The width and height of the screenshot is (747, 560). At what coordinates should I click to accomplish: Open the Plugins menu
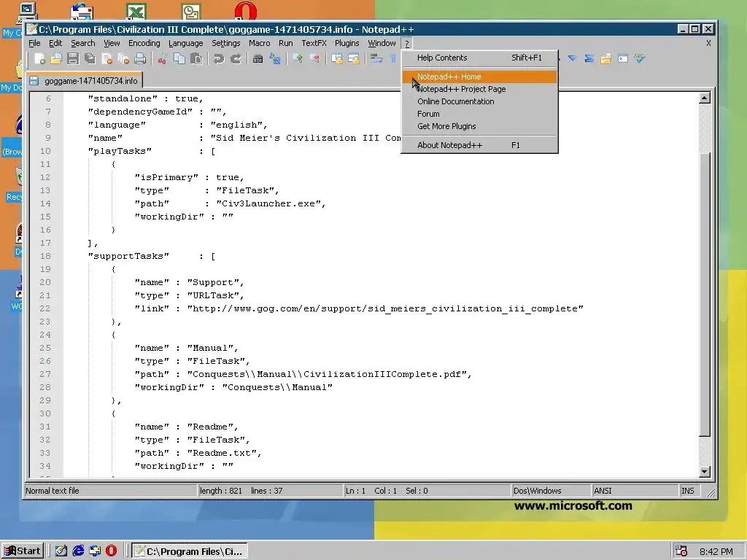(x=347, y=43)
